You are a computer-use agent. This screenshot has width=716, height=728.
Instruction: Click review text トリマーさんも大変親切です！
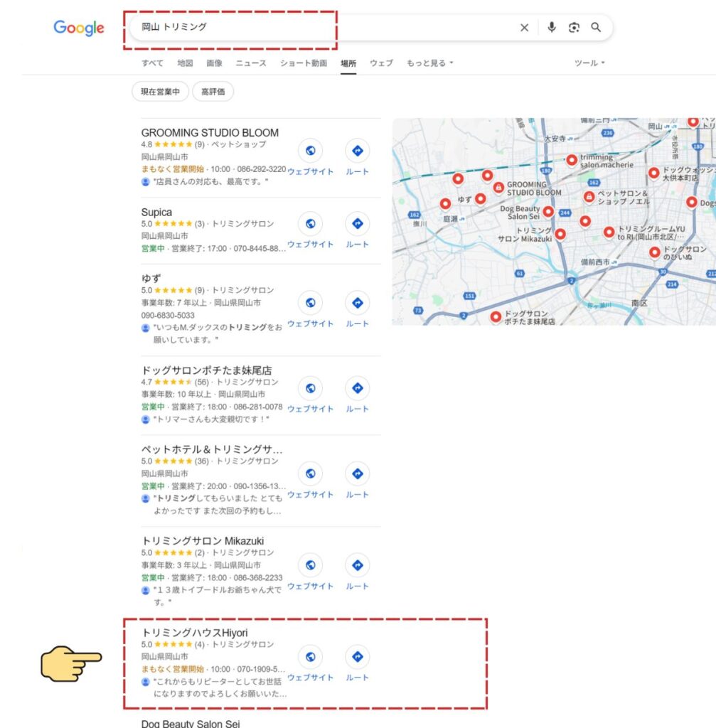(211, 419)
